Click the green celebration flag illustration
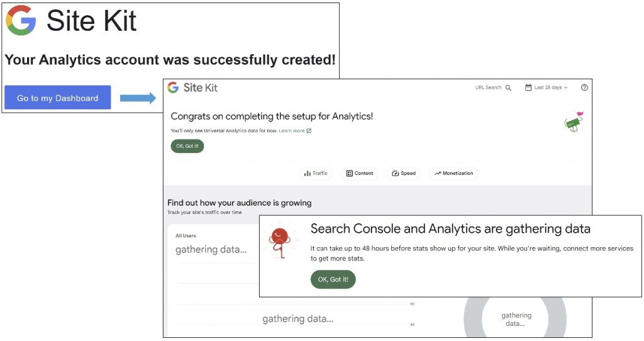Screen dimensions: 644x341 [573, 122]
